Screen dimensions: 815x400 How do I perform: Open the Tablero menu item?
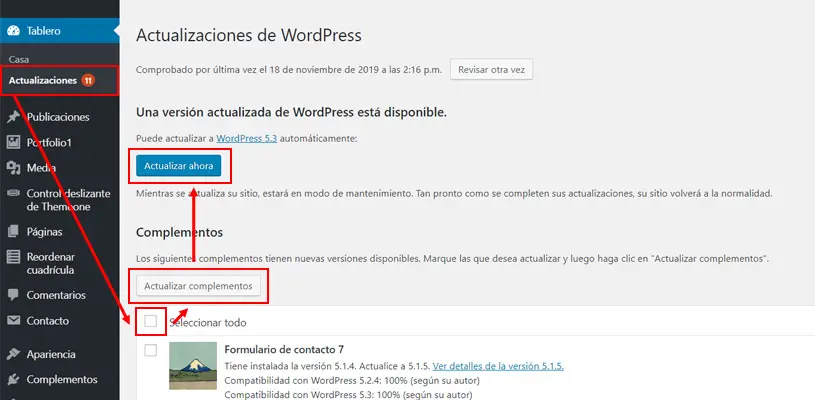[60, 31]
